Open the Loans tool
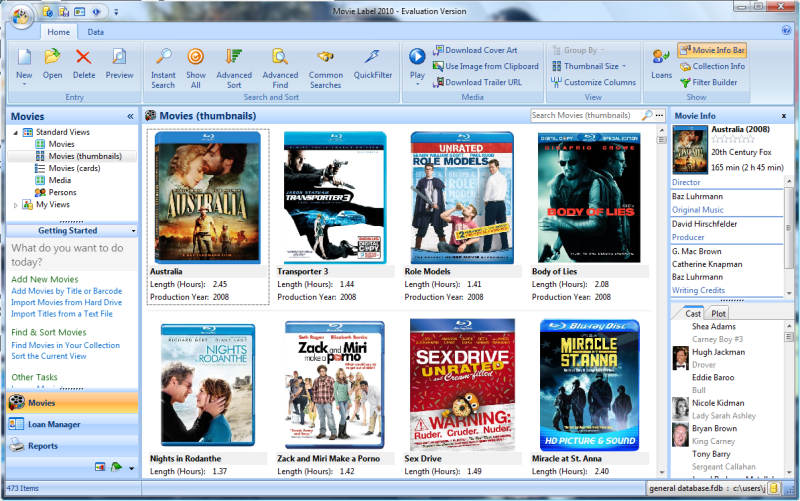The image size is (800, 501). pyautogui.click(x=661, y=64)
